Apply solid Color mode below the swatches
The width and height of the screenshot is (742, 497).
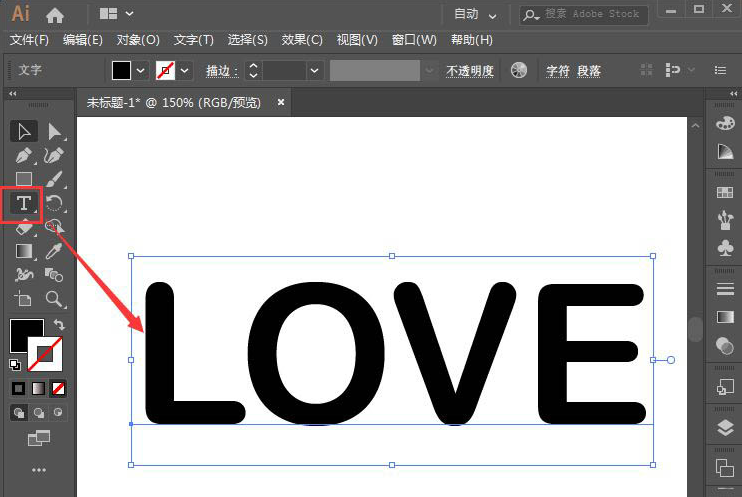tap(18, 389)
